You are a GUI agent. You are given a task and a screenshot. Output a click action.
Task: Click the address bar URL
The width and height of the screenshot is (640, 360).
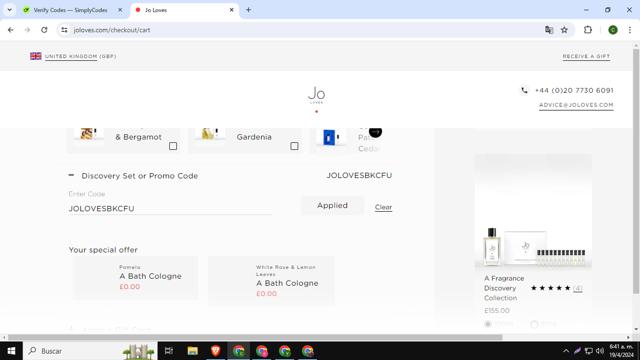(x=112, y=30)
